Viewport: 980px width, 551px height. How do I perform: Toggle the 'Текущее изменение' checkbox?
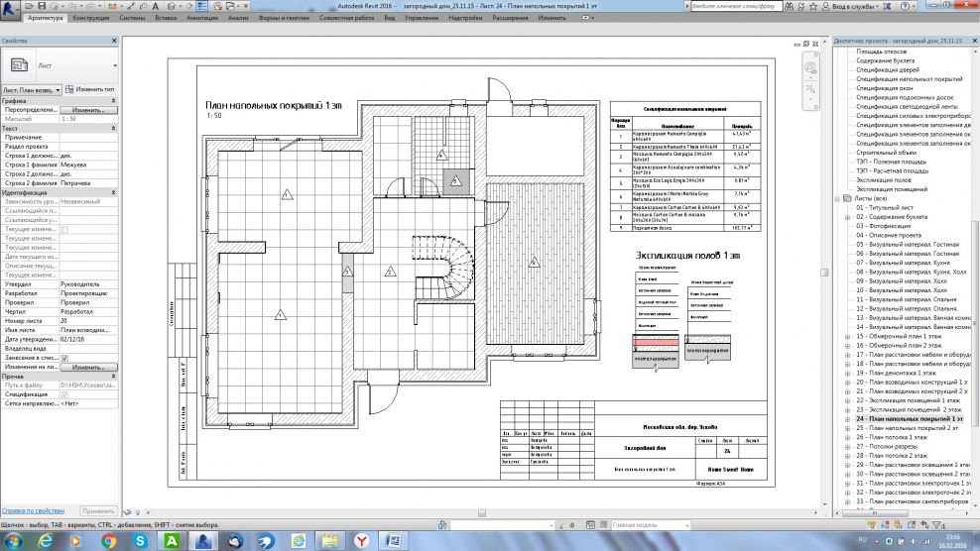(x=64, y=229)
